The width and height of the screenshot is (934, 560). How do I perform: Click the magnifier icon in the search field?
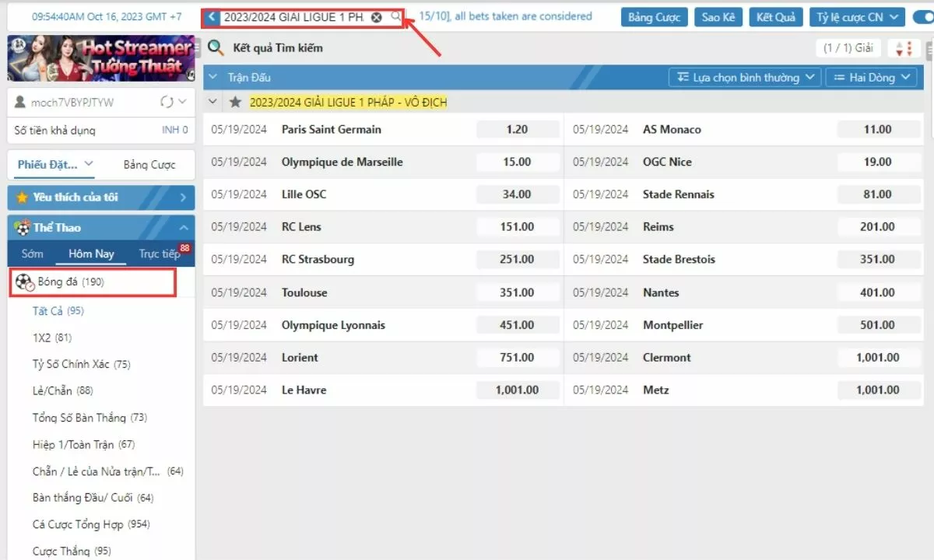395,16
